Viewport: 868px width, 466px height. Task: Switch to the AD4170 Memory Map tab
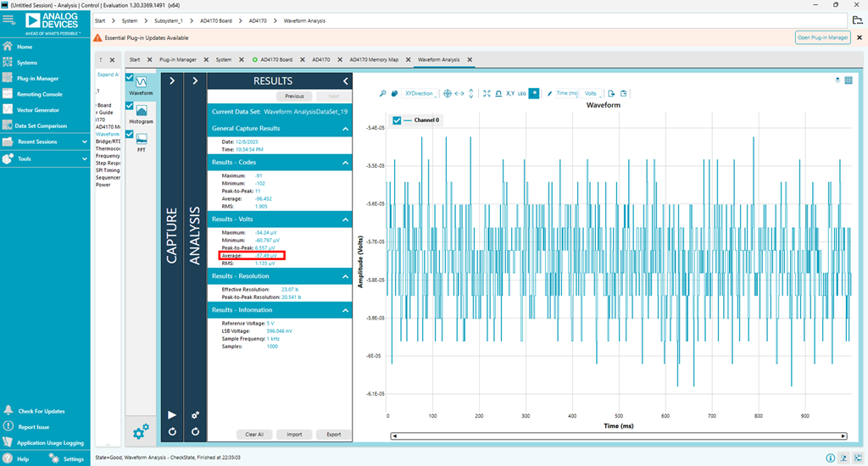click(374, 60)
